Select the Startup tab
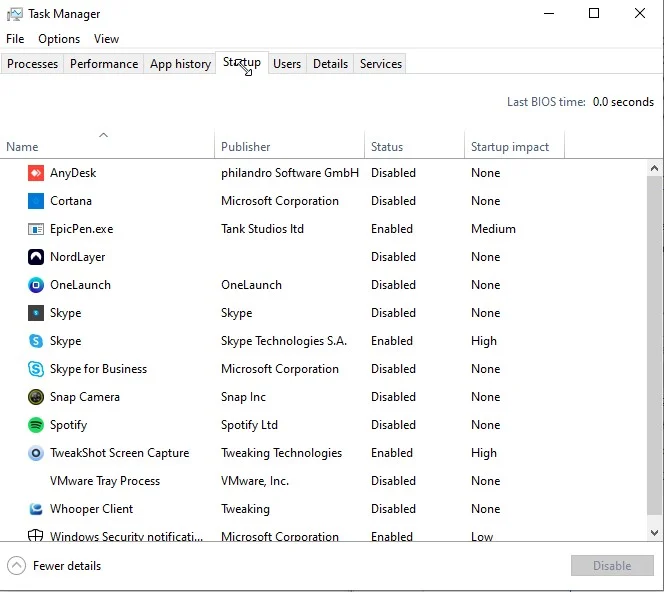 tap(242, 63)
